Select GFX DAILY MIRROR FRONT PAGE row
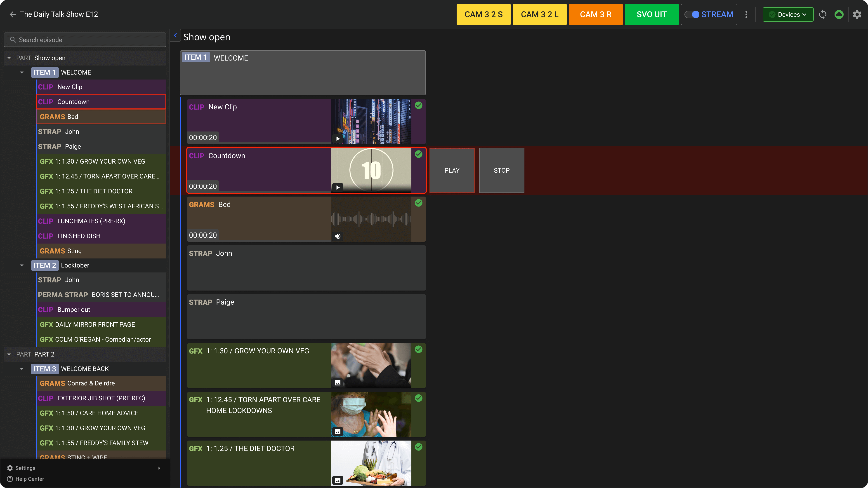868x488 pixels. [101, 325]
